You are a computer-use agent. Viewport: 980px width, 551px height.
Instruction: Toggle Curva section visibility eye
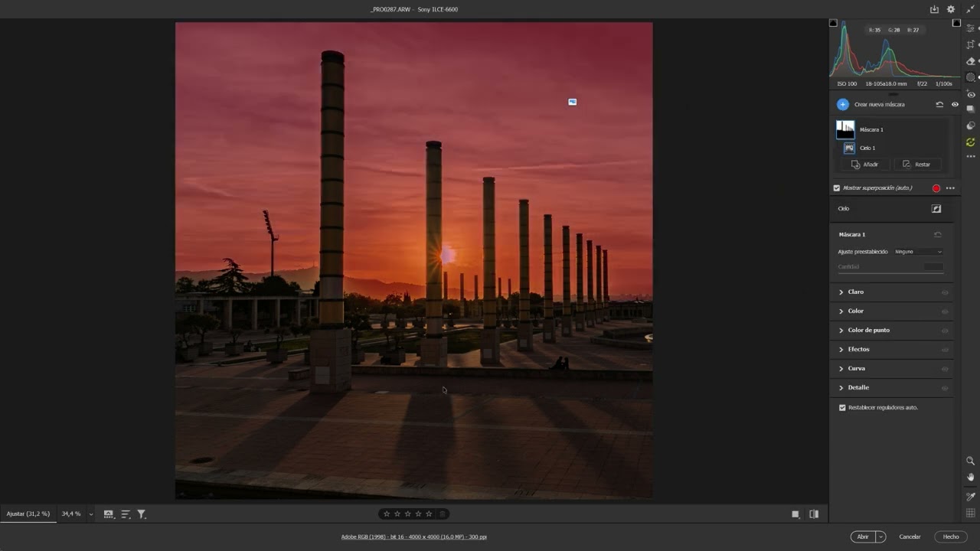tap(945, 369)
